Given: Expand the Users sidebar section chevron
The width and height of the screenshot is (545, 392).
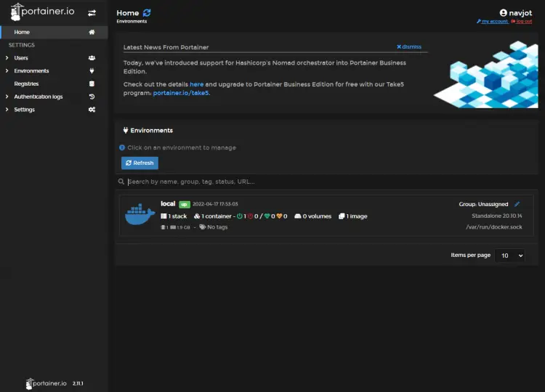Looking at the screenshot, I should tap(7, 58).
